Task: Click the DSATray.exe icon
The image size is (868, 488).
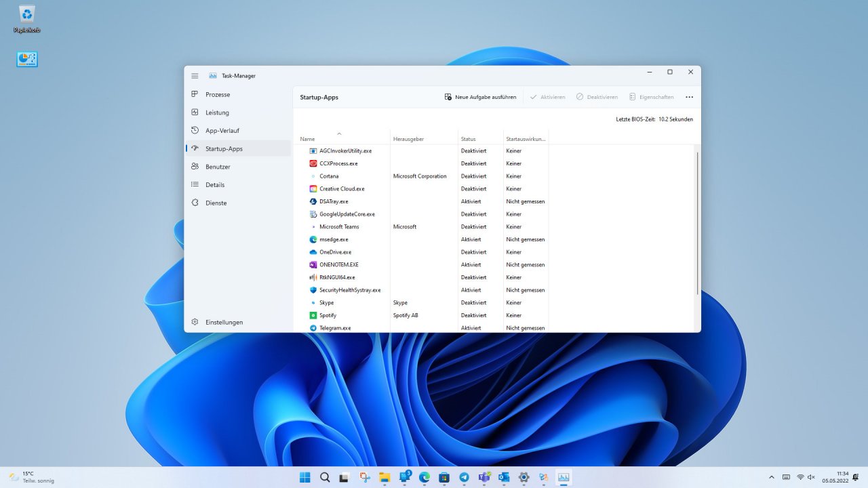Action: 313,201
